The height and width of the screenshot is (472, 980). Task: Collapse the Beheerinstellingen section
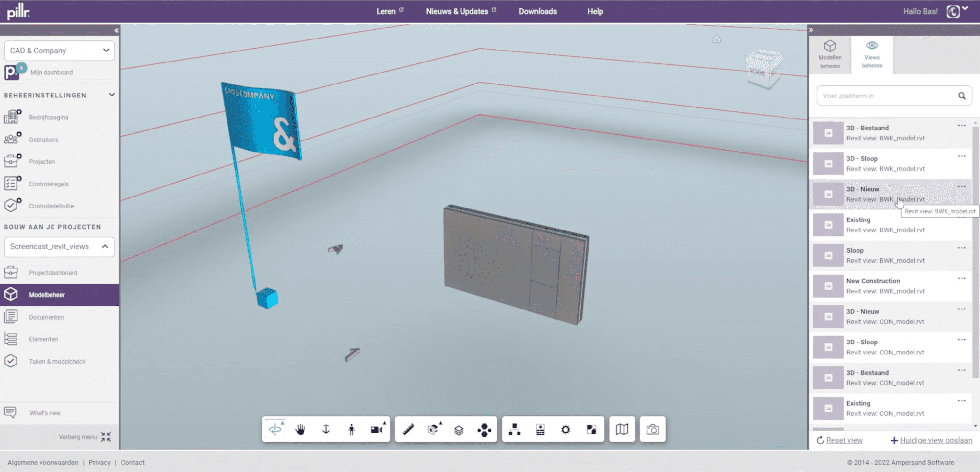[111, 95]
